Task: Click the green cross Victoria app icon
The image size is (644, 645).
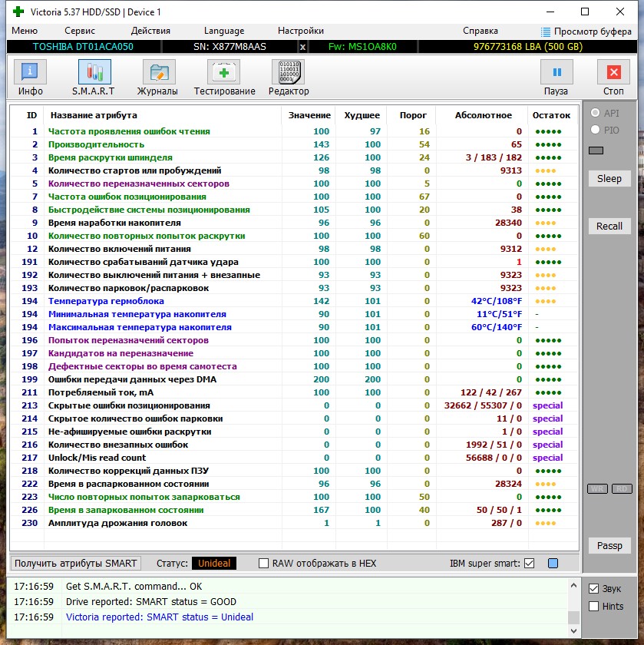Action: click(18, 12)
